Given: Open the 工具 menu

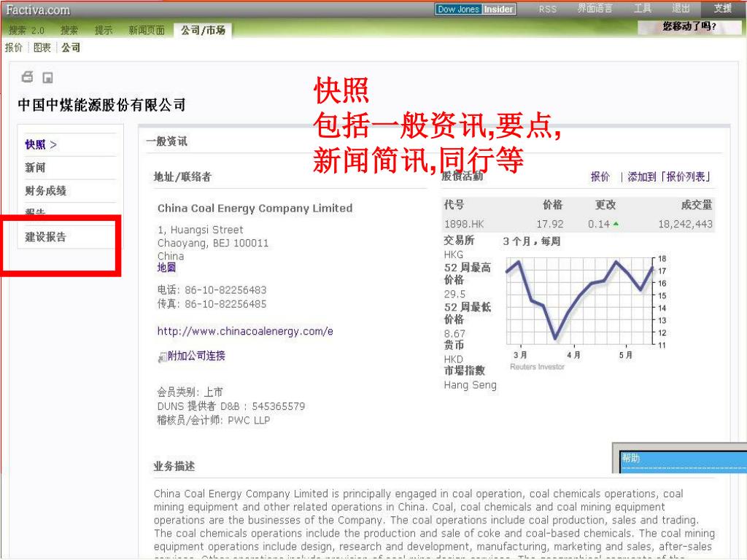Looking at the screenshot, I should coord(642,9).
